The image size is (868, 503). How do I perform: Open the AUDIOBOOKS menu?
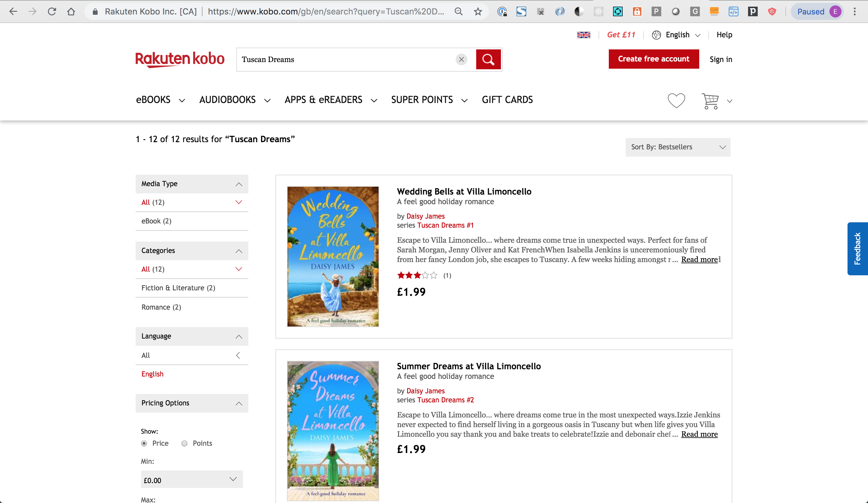click(235, 100)
